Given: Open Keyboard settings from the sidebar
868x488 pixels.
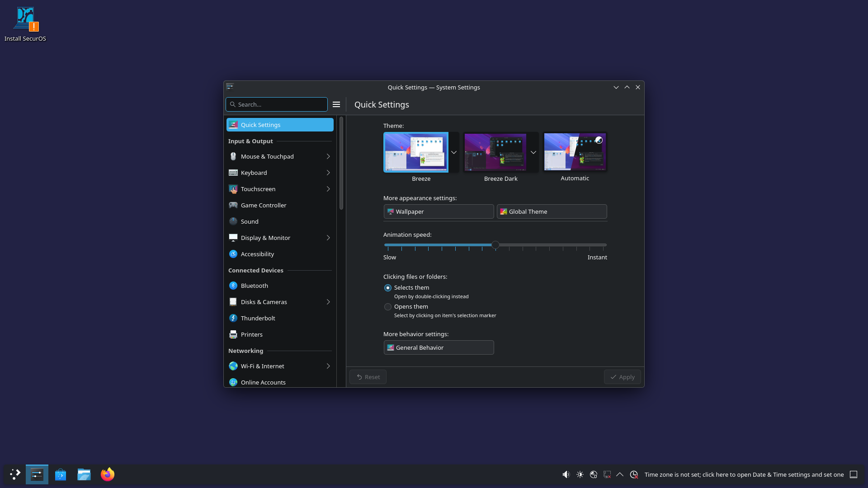Looking at the screenshot, I should (x=254, y=173).
